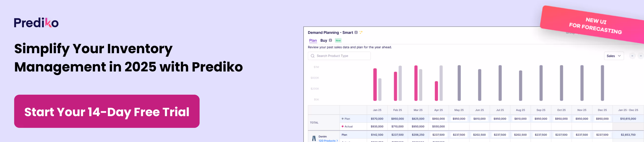The height and width of the screenshot is (142, 644).
Task: Click the $710,000 total actual cell
Action: pyautogui.click(x=397, y=126)
